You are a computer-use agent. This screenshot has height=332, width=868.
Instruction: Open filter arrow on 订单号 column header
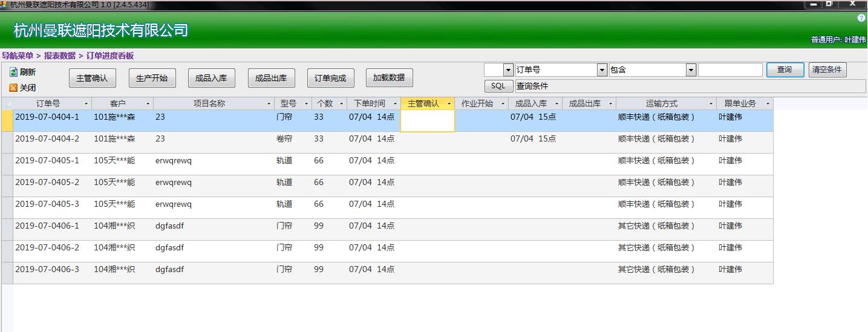86,104
